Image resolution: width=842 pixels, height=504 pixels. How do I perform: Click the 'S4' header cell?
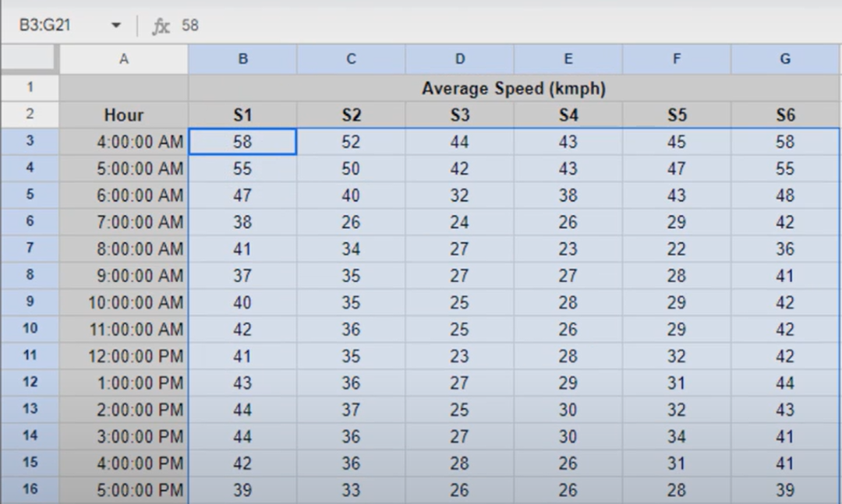click(568, 115)
